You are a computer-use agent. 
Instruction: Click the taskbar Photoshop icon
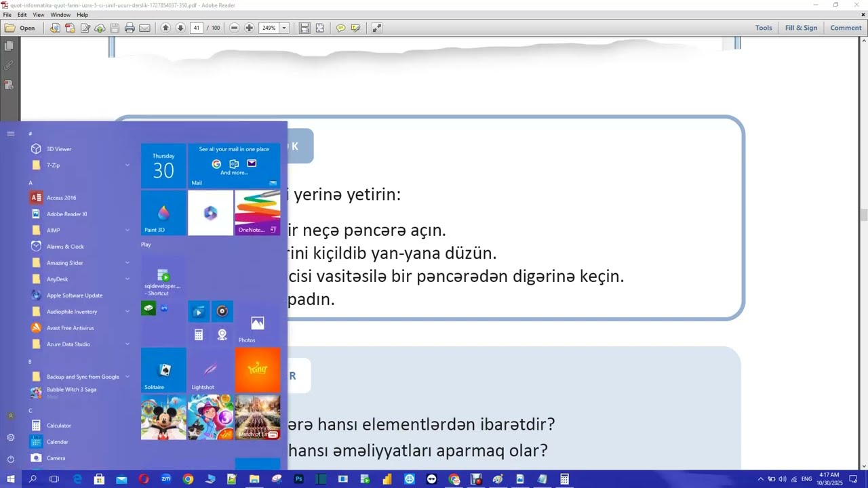coord(299,479)
